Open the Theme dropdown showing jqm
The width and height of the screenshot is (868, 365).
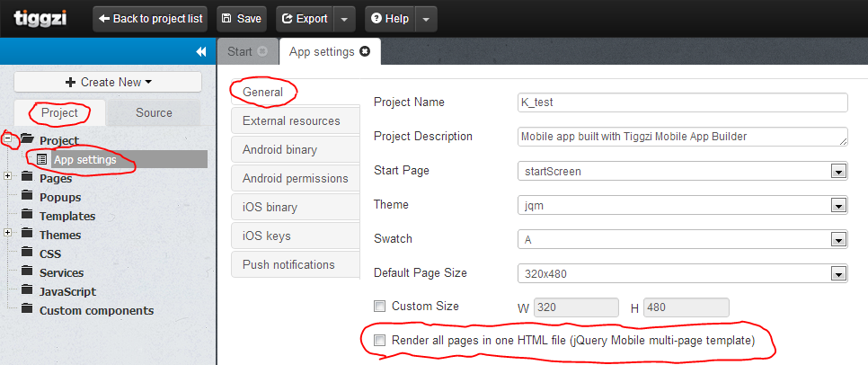click(839, 205)
